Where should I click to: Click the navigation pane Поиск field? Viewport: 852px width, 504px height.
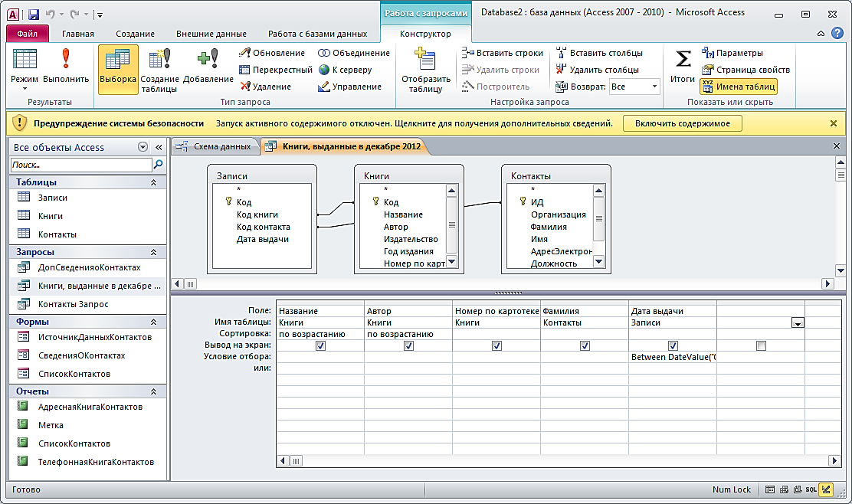click(x=81, y=165)
